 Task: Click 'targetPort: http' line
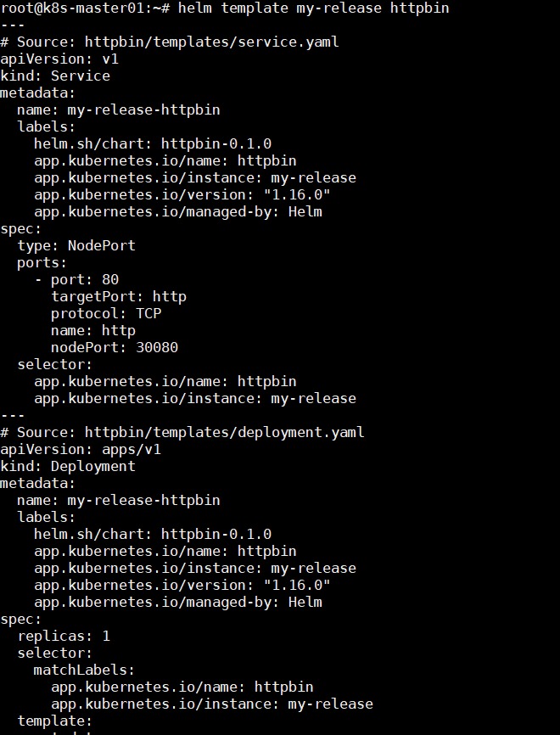click(x=119, y=297)
